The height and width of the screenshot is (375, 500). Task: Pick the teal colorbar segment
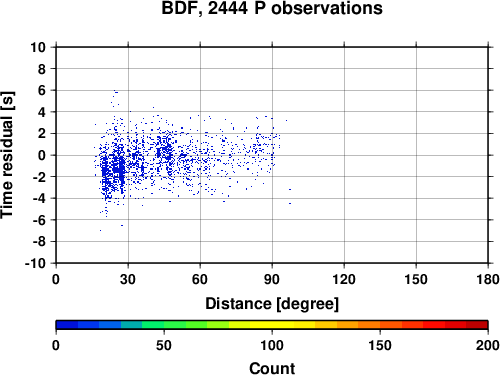tap(132, 325)
